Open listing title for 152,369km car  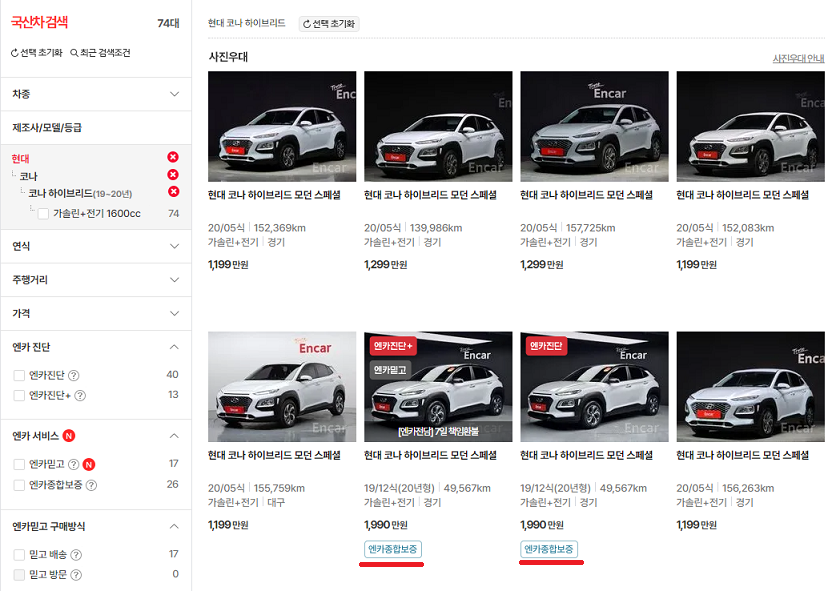pos(274,195)
